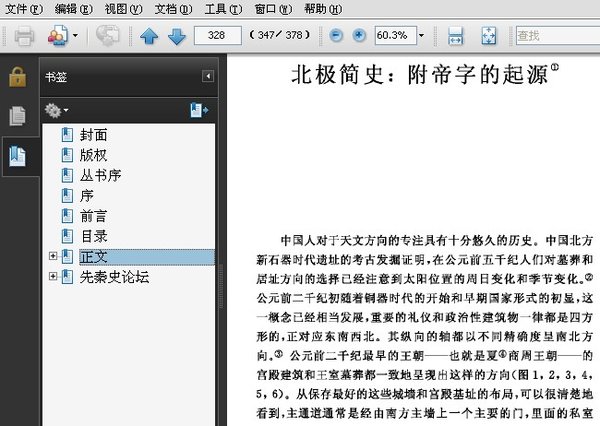Click the page count text (347 / 378)
The image size is (600, 426).
coord(280,36)
